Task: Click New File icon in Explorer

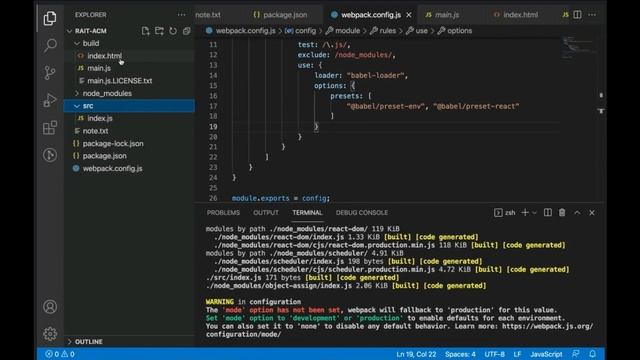Action: pyautogui.click(x=145, y=31)
